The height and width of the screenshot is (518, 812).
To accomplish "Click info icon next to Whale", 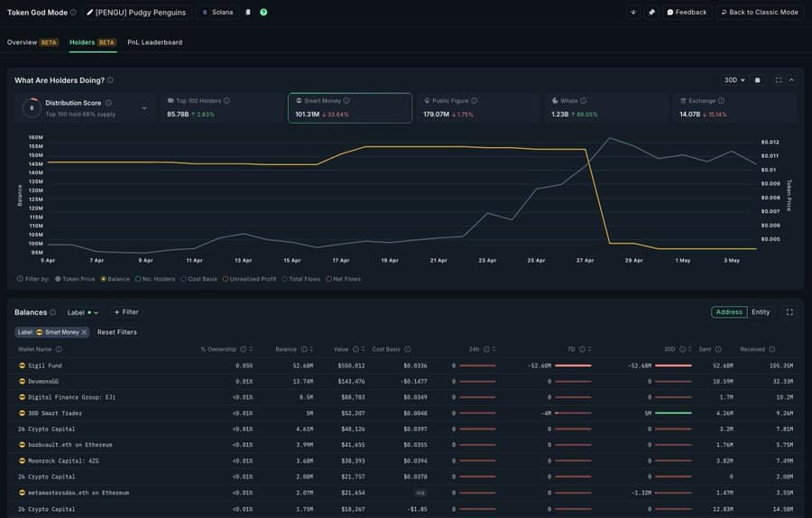I will [x=584, y=101].
